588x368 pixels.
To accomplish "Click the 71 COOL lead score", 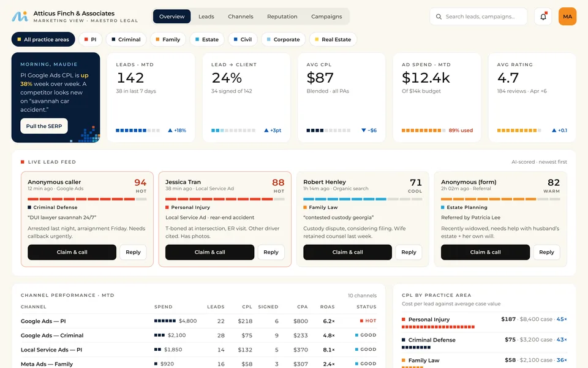I will 415,185.
